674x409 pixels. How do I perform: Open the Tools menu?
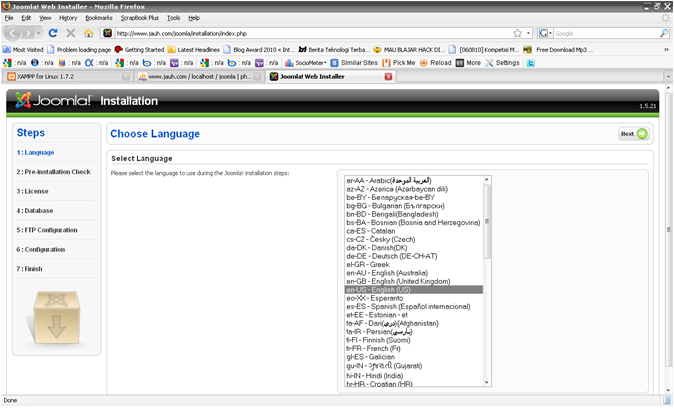coord(174,18)
